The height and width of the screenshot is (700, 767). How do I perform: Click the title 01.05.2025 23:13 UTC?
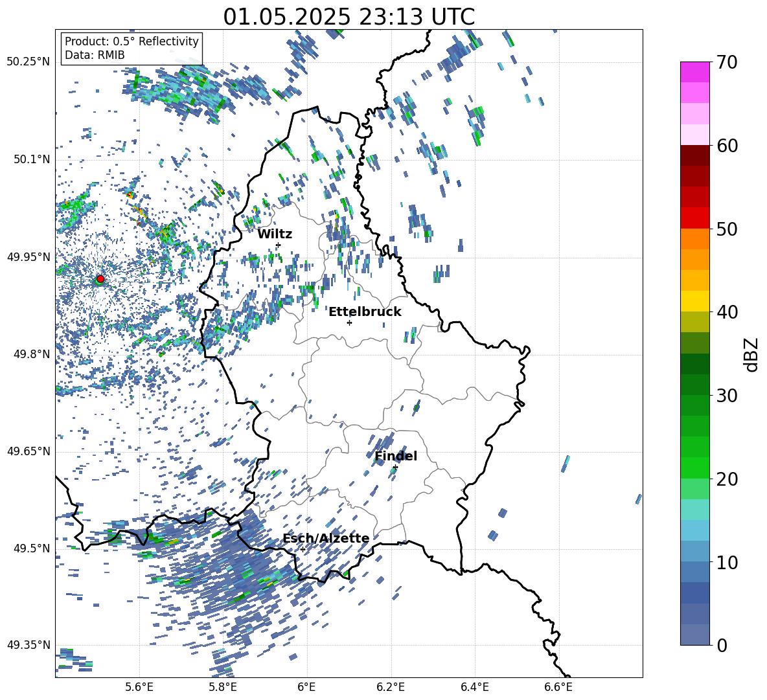point(349,17)
